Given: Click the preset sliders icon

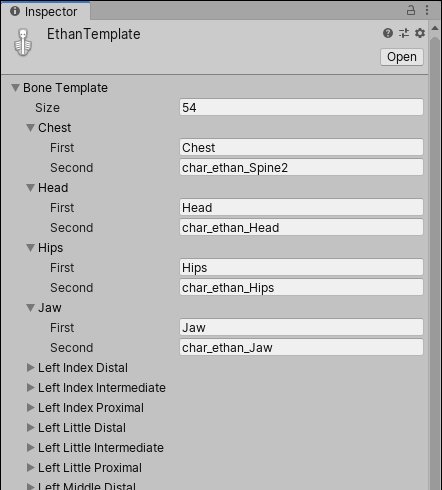Looking at the screenshot, I should (404, 33).
